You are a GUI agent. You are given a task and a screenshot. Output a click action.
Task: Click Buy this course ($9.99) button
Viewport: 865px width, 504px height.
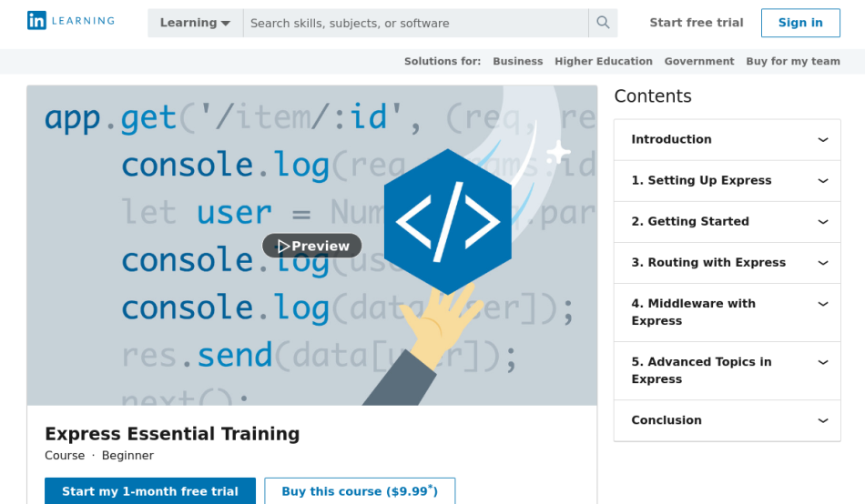360,490
